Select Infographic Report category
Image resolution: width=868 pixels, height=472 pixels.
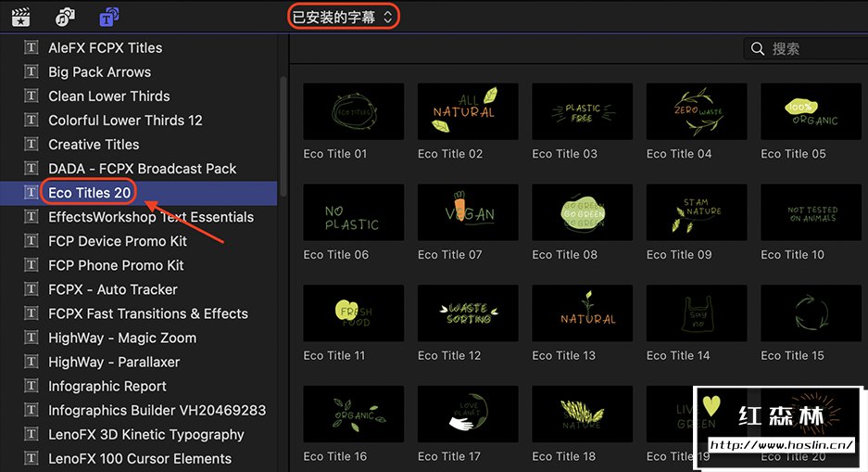coord(138,386)
